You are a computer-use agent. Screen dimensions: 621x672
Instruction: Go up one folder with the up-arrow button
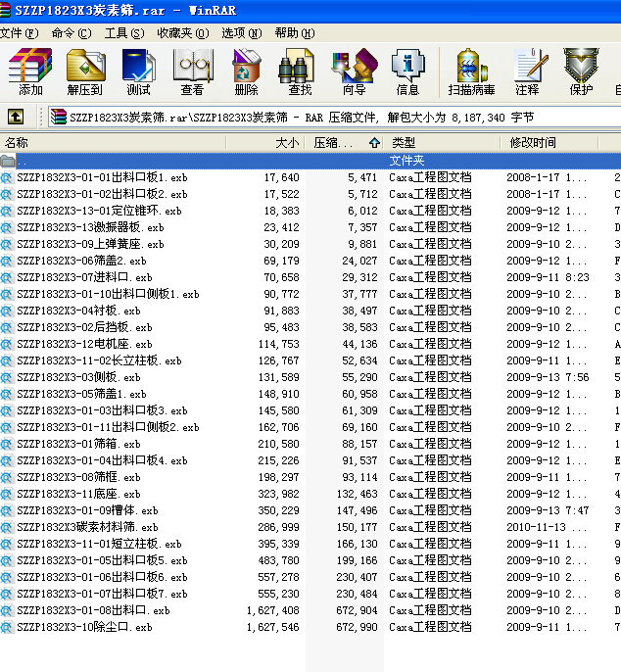point(16,117)
